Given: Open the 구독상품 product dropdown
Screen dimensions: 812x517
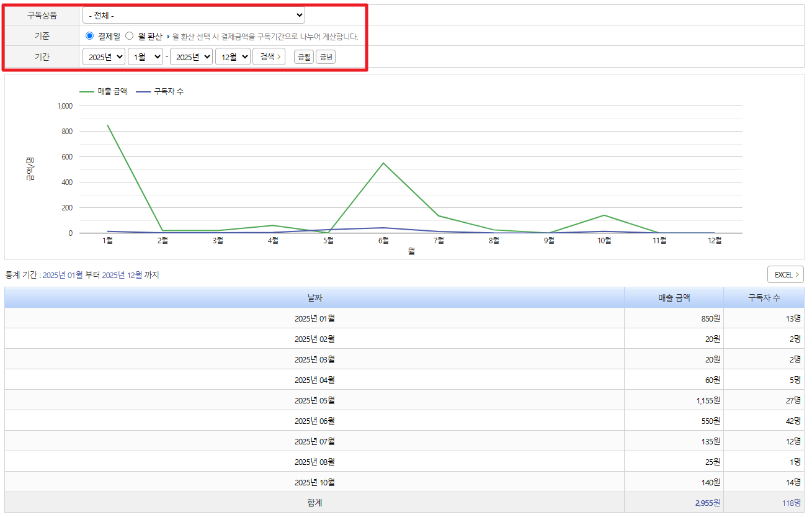Looking at the screenshot, I should (194, 15).
